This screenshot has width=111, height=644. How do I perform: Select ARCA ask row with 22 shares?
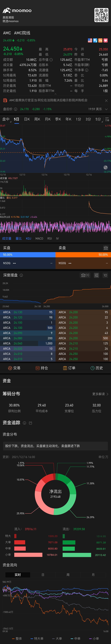click(83, 317)
